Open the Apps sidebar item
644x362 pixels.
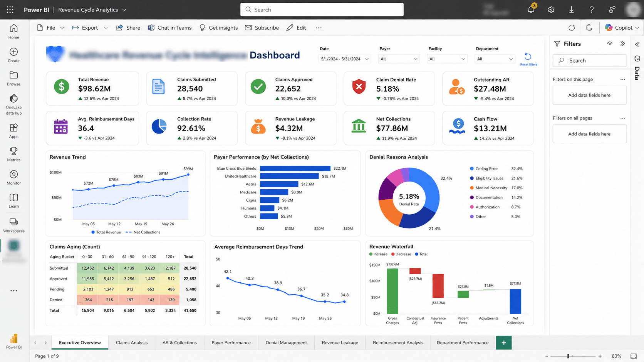point(13,131)
